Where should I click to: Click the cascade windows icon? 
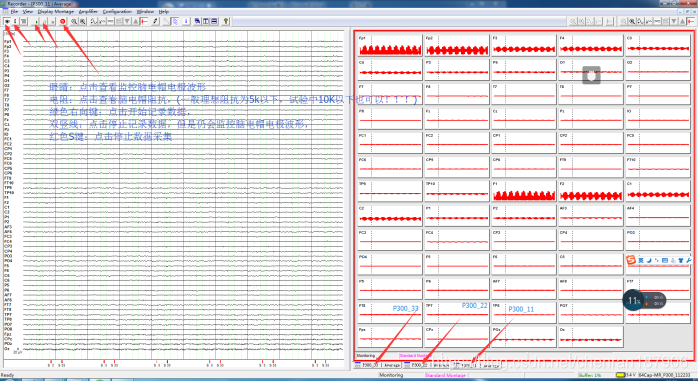click(x=197, y=21)
